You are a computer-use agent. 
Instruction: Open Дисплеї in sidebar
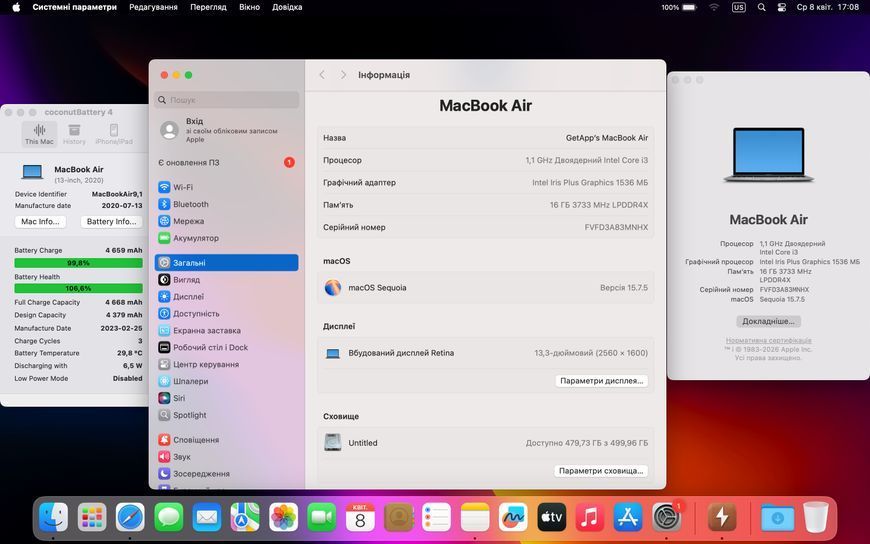[x=226, y=296]
